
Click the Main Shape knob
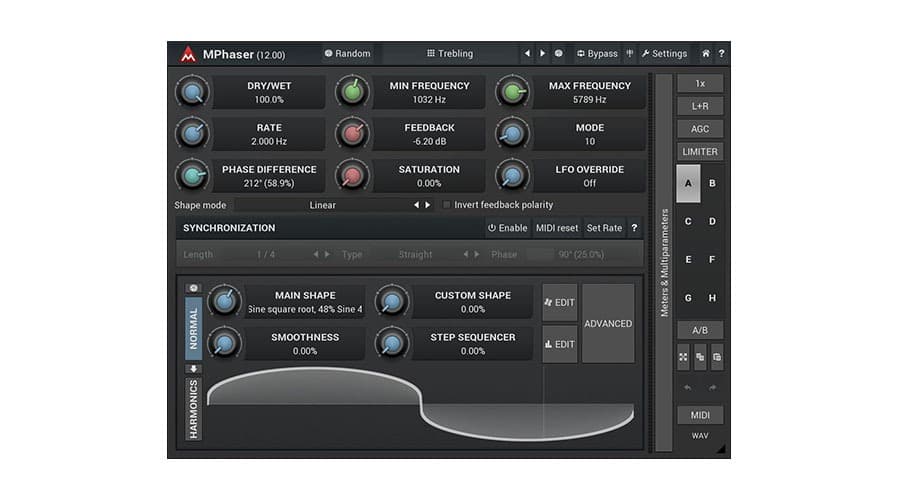point(224,301)
